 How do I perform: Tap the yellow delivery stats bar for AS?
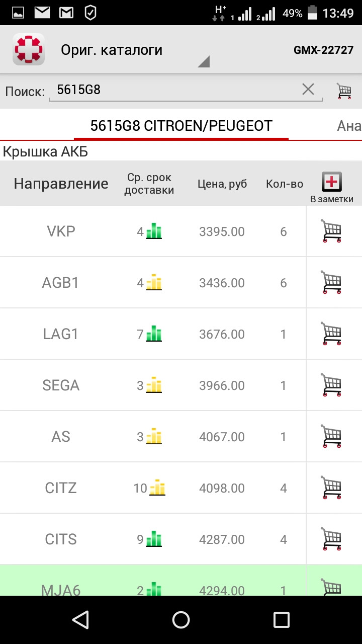coord(154,437)
